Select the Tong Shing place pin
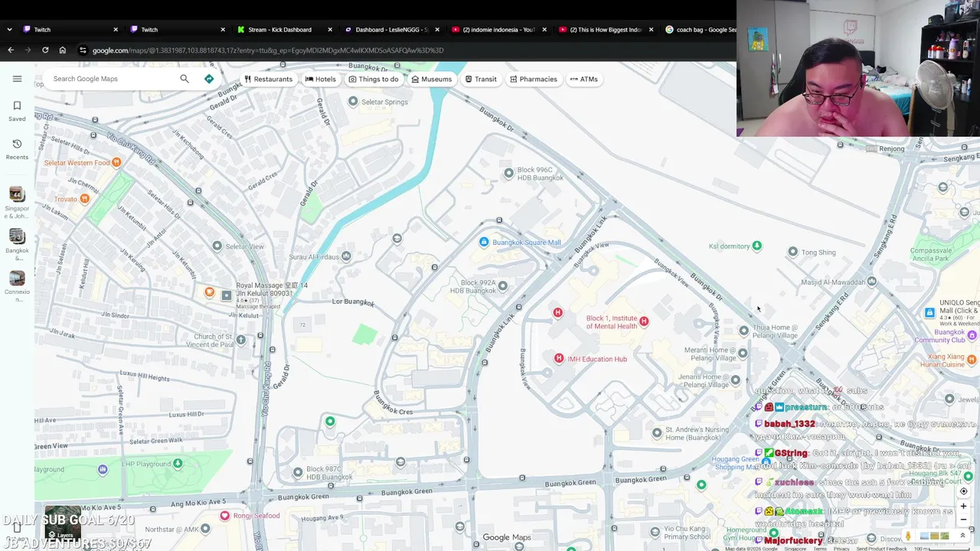 [792, 252]
